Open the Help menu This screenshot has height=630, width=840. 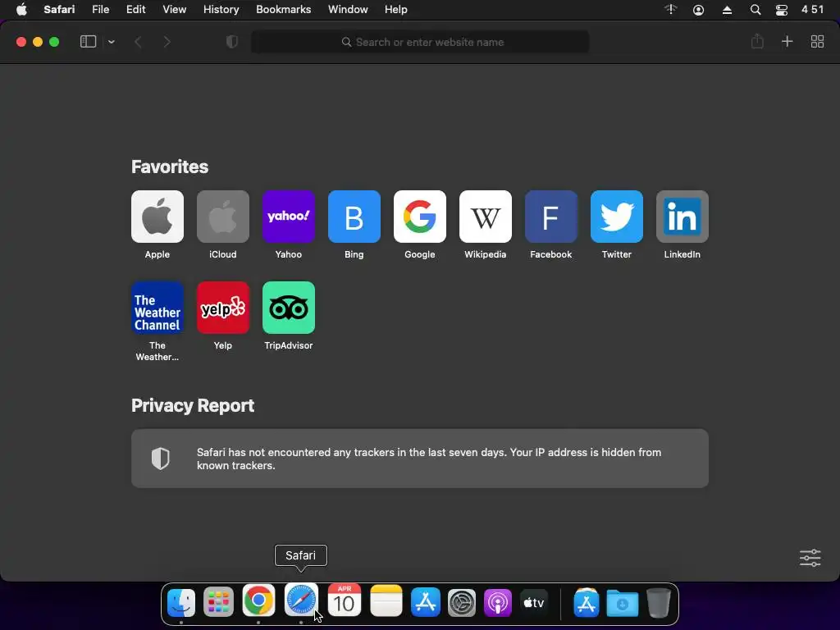tap(396, 10)
